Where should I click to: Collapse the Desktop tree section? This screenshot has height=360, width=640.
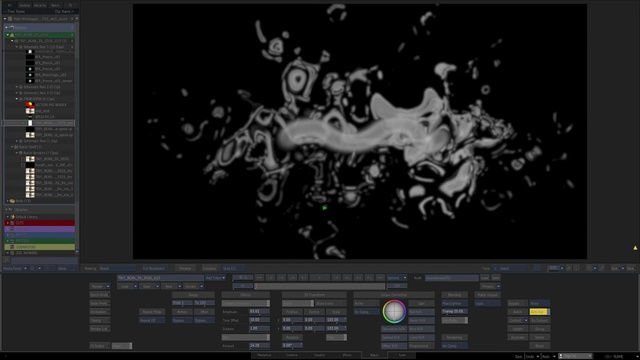(7, 27)
